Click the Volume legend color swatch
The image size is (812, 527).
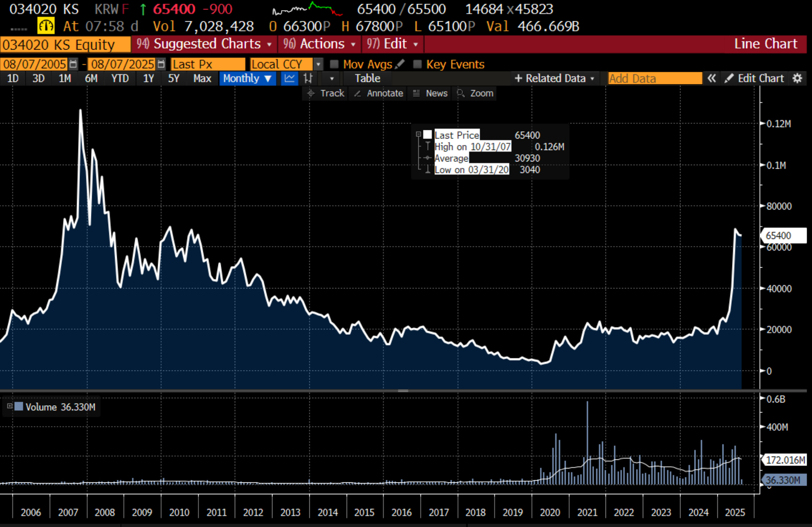pos(19,407)
